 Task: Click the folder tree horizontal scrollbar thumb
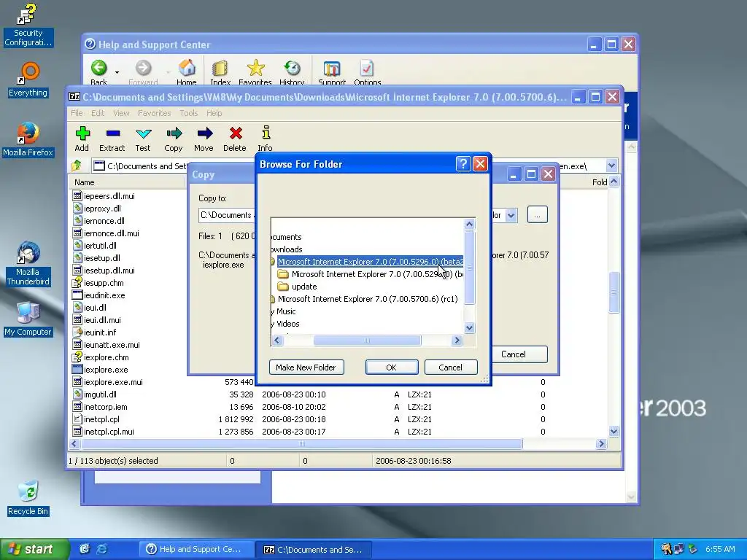click(x=367, y=340)
